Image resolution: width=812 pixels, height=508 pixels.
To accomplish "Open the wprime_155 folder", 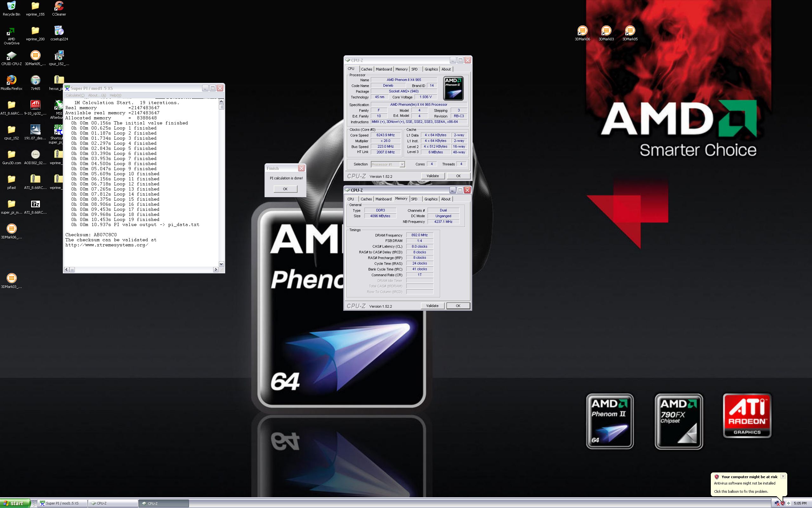I will coord(35,9).
